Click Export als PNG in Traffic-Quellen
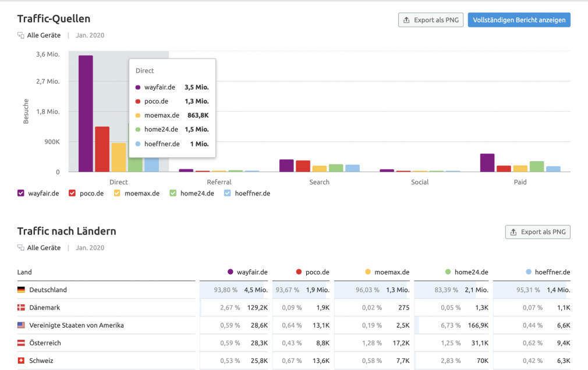The height and width of the screenshot is (370, 588). (430, 20)
